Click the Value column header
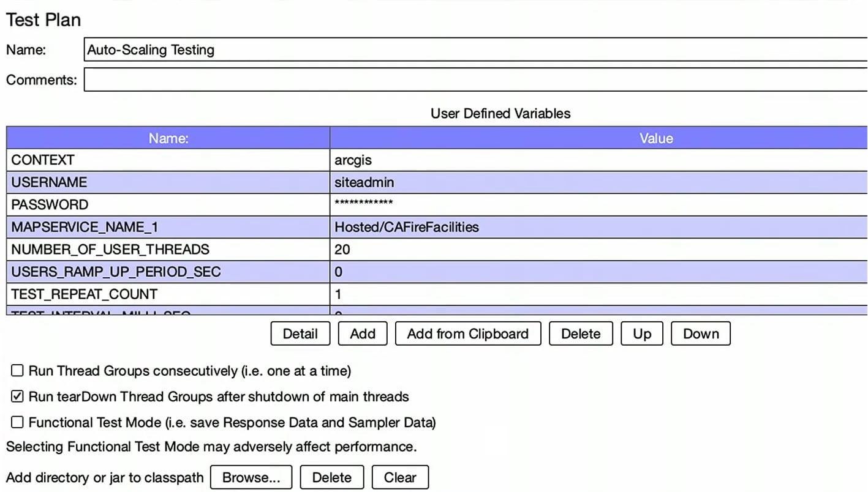The image size is (868, 492). tap(655, 138)
